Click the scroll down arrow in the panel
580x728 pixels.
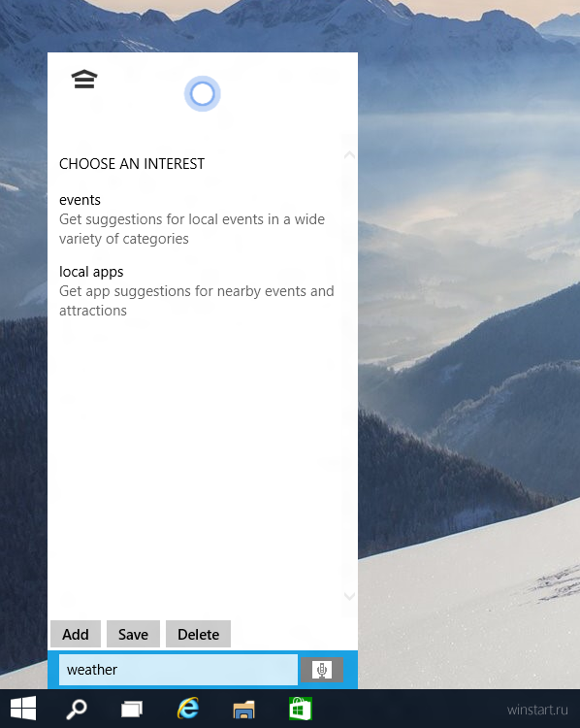[349, 596]
